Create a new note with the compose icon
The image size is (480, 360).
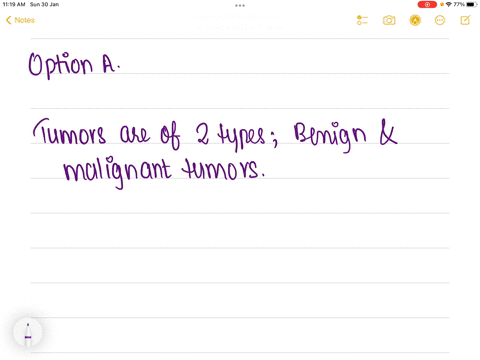tap(465, 20)
